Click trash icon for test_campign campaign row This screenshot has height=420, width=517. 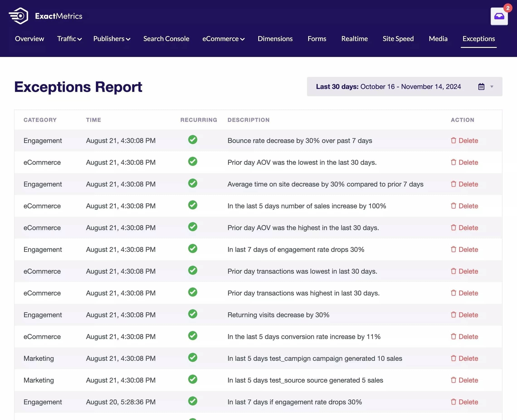coord(454,358)
